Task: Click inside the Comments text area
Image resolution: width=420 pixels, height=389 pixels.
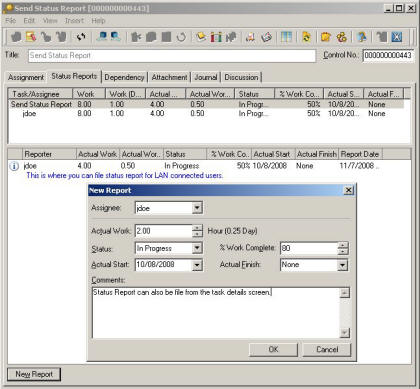Action: pyautogui.click(x=216, y=313)
